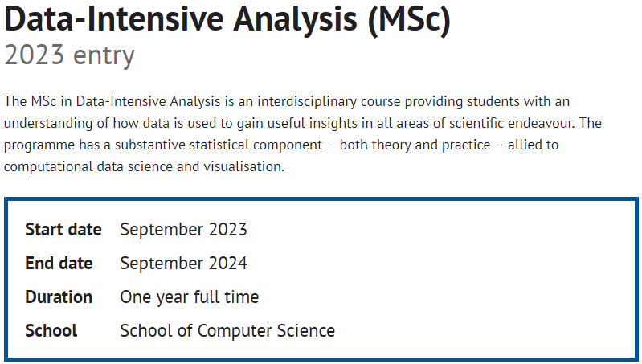
Task: Click the Data-Intensive Analysis (MSc) heading
Action: point(227,19)
